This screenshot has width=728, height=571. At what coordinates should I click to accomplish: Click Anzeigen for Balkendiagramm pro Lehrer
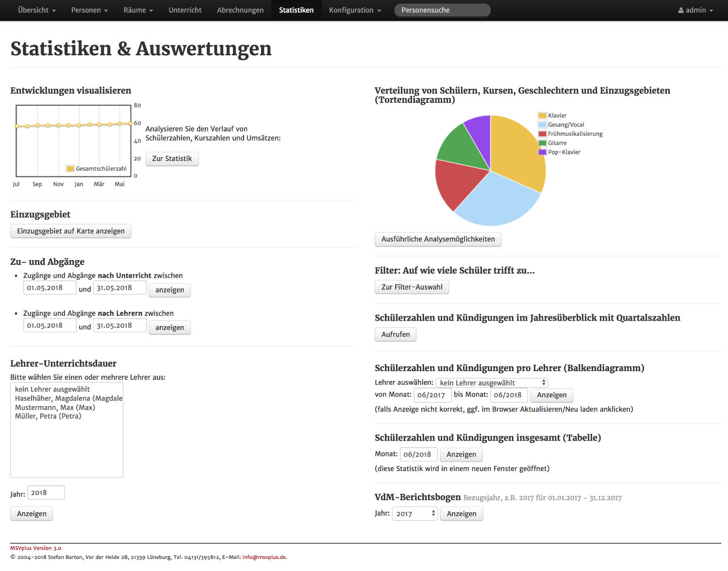click(x=551, y=395)
